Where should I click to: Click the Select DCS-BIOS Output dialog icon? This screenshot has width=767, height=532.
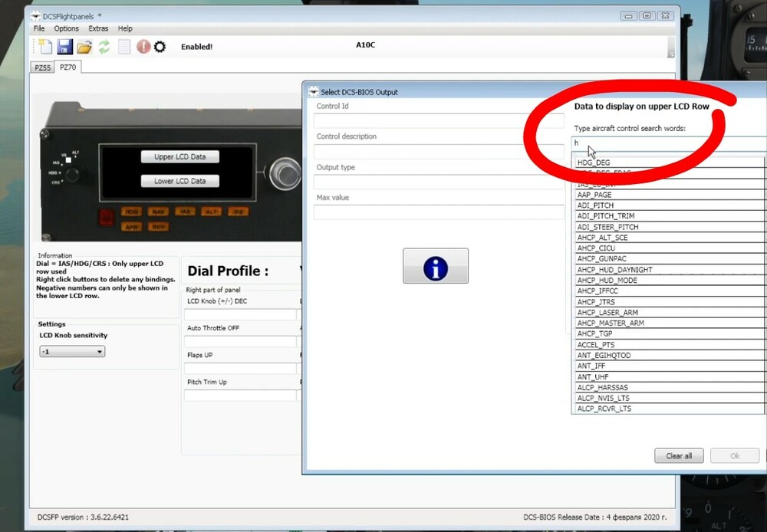point(313,91)
